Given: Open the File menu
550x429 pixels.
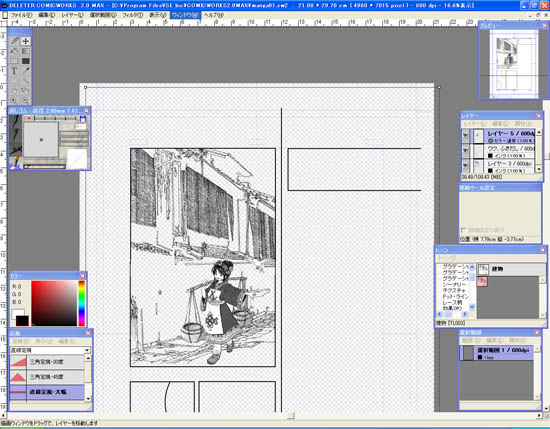Looking at the screenshot, I should 21,15.
